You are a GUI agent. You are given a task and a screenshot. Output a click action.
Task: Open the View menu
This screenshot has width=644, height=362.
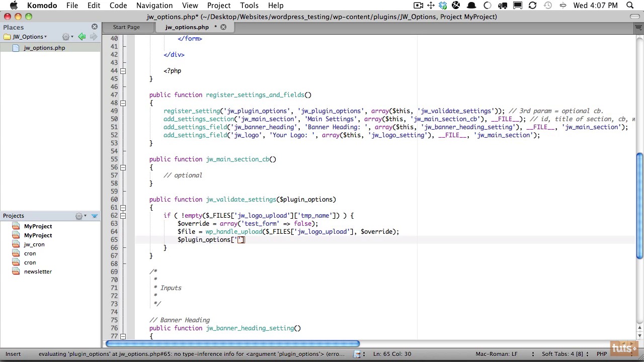point(190,6)
